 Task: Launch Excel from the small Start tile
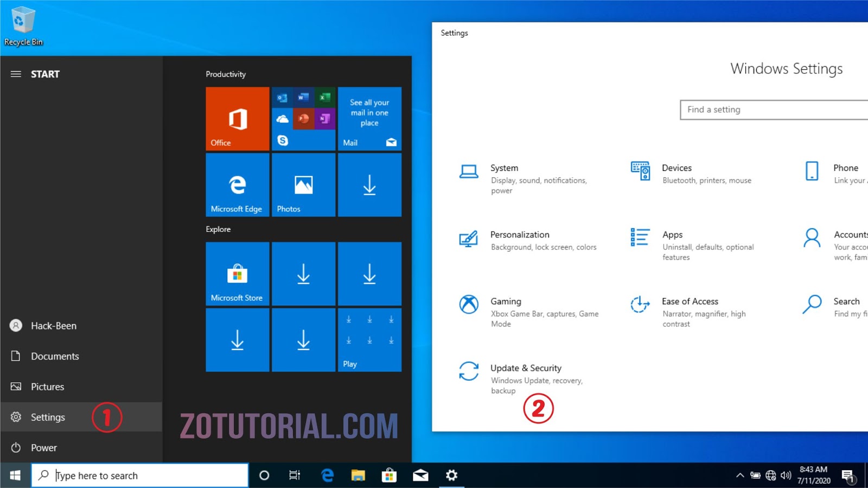[x=324, y=98]
